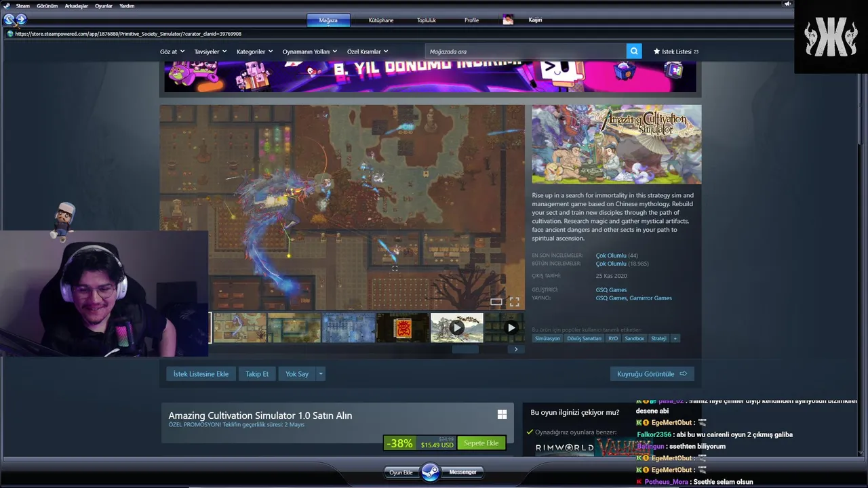
Task: Select the Strateji tag
Action: tap(658, 338)
